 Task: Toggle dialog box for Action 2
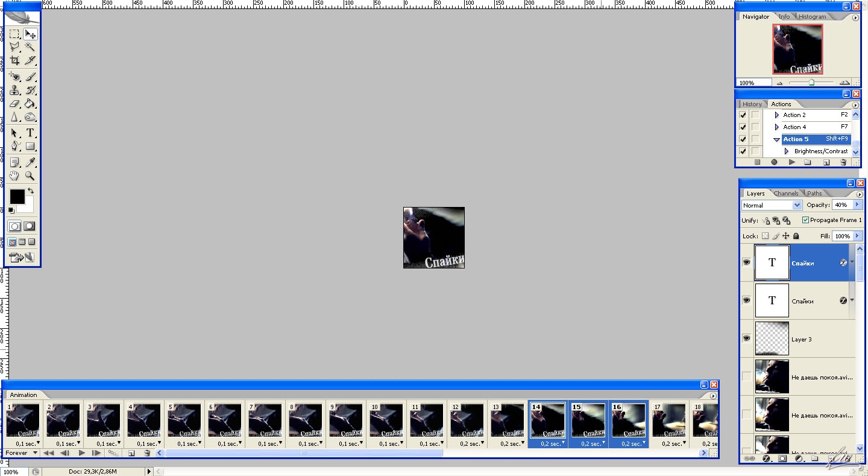click(x=755, y=115)
